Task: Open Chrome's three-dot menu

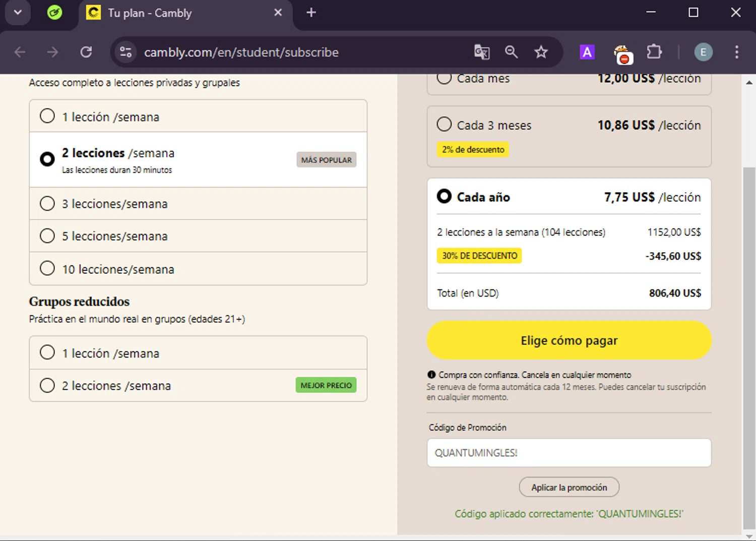Action: pos(736,52)
